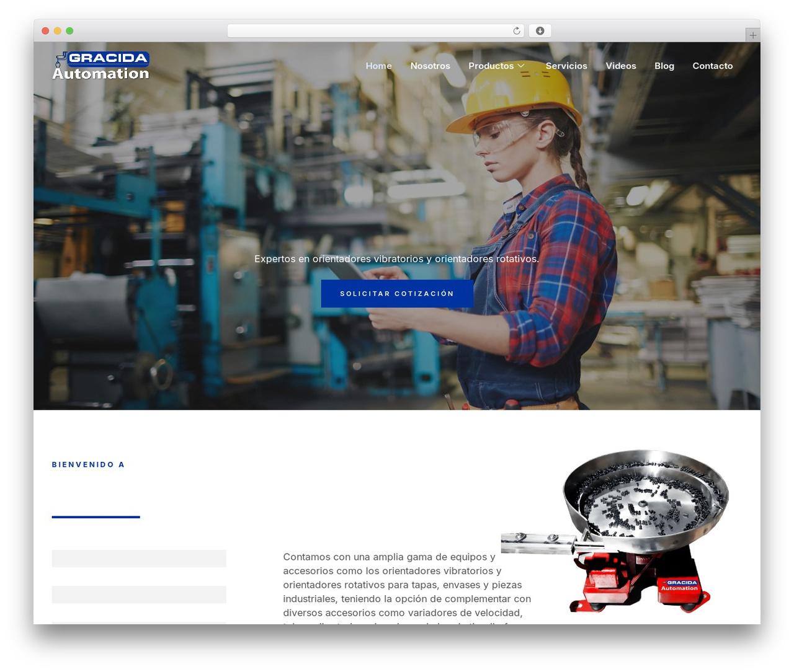Open the browser downloads button
Image resolution: width=794 pixels, height=672 pixels.
(540, 31)
